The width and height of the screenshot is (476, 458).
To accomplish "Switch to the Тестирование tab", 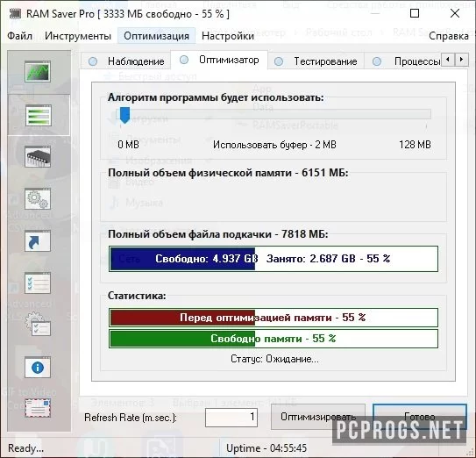I will 316,61.
